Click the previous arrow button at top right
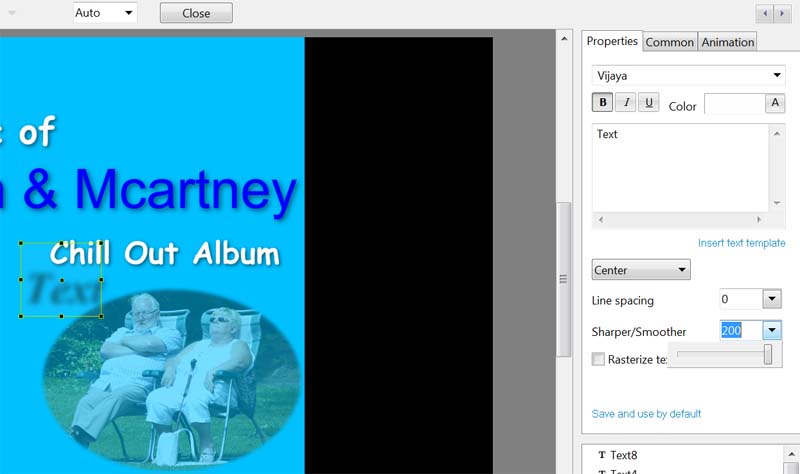This screenshot has width=800, height=474. coord(764,13)
